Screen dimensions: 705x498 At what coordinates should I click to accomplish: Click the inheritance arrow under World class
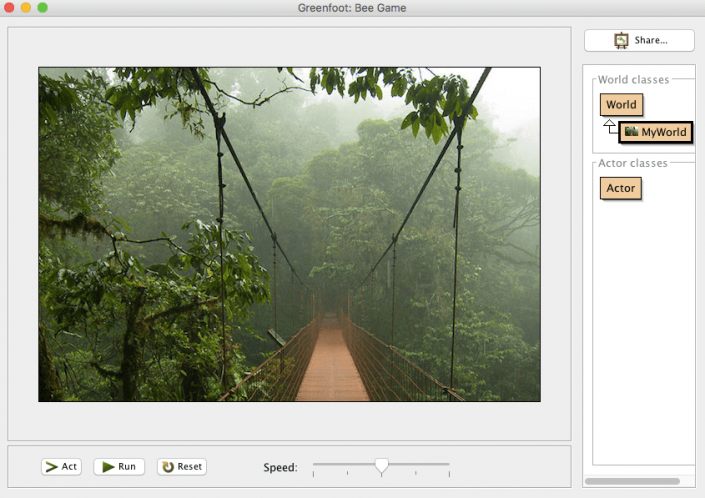(609, 125)
